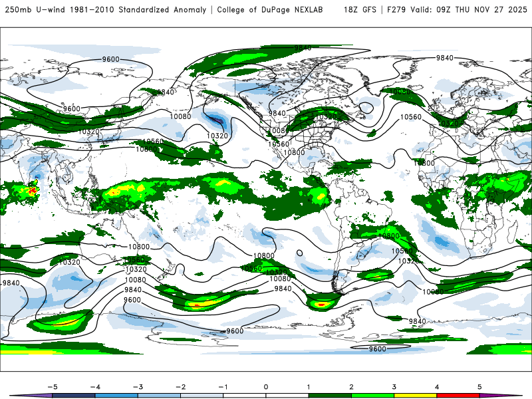The width and height of the screenshot is (532, 399).
Task: Click the '5' colorbar tick label
Action: point(479,387)
